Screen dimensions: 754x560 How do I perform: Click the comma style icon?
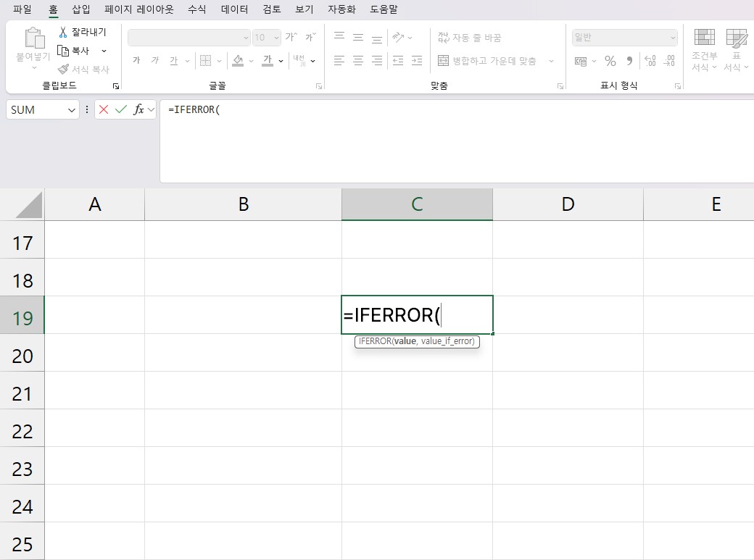629,61
